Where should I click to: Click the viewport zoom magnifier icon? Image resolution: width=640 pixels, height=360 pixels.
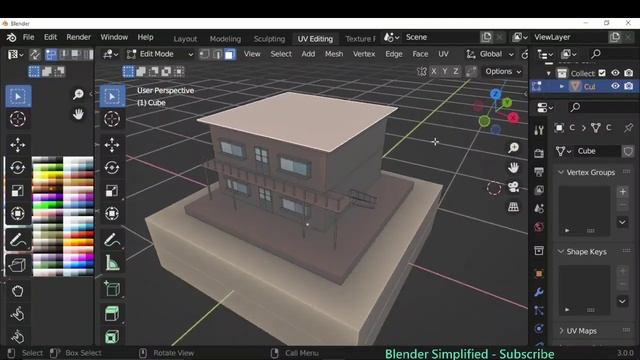[513, 148]
